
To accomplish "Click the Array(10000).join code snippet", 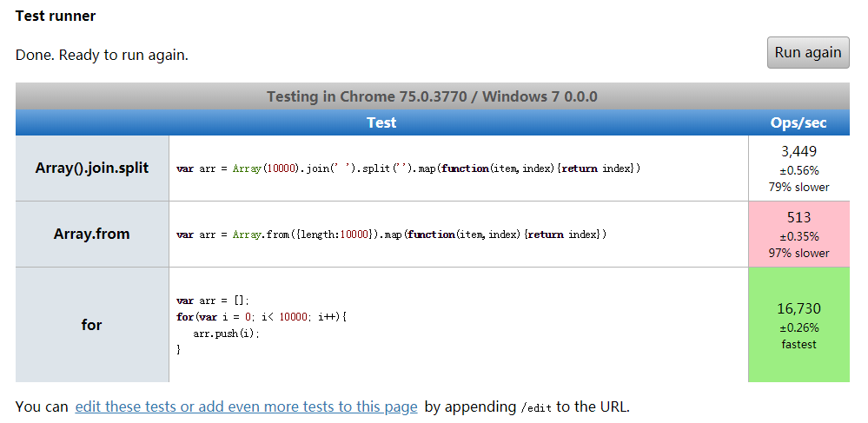I will coord(408,169).
